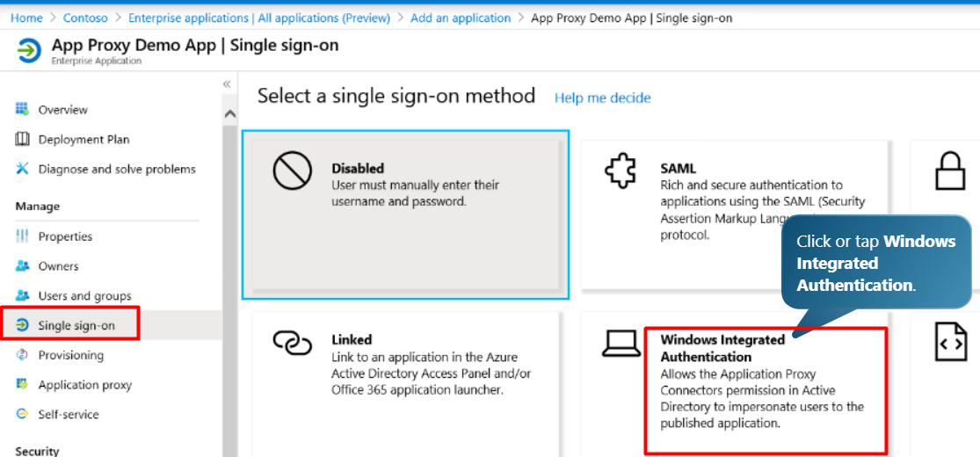
Task: Click the sidebar scrollbar up arrow
Action: click(230, 114)
